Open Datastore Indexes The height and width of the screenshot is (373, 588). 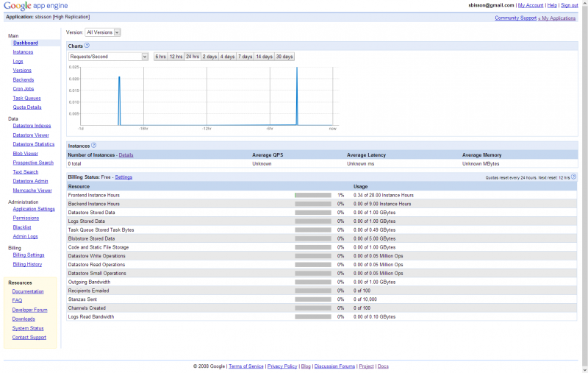(x=32, y=126)
